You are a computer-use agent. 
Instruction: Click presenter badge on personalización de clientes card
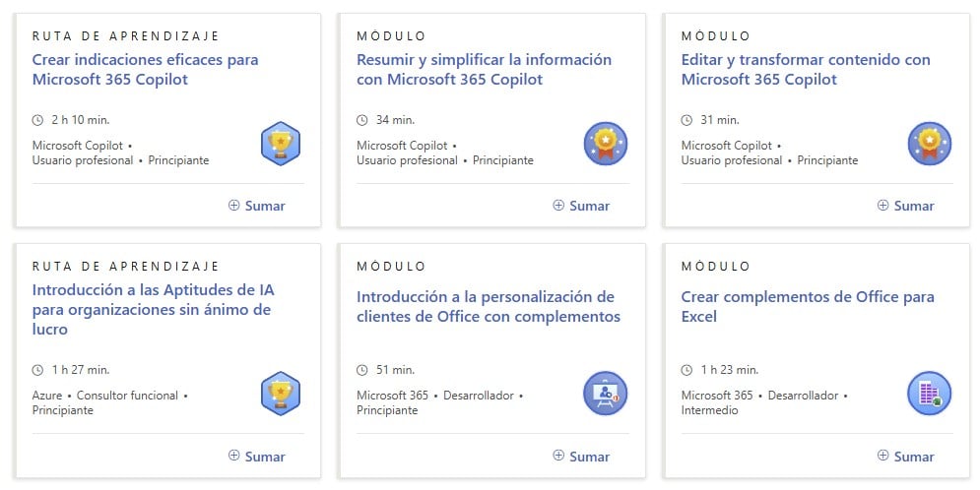click(605, 394)
